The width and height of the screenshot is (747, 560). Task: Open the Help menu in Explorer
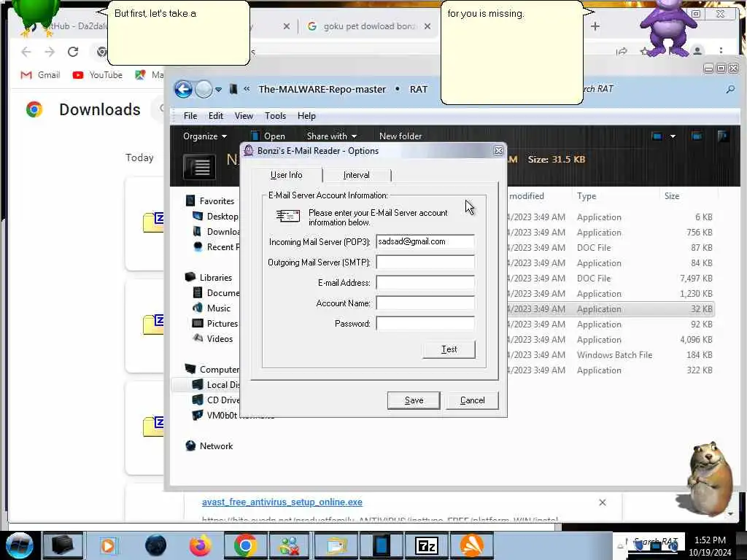coord(306,116)
